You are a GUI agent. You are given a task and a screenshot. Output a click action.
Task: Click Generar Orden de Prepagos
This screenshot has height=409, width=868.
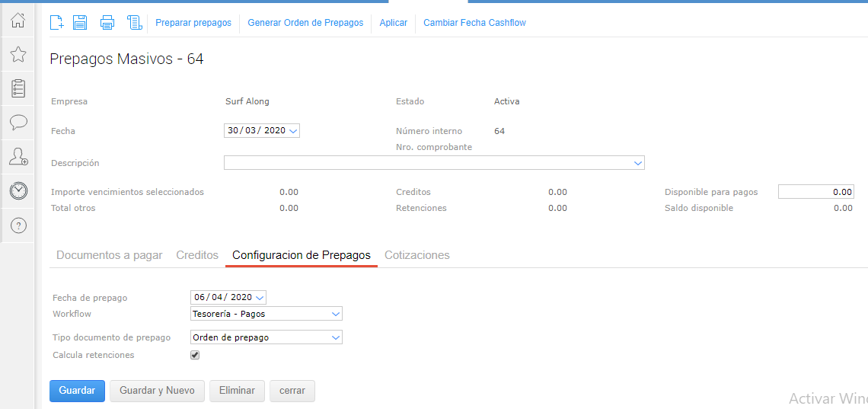click(305, 23)
